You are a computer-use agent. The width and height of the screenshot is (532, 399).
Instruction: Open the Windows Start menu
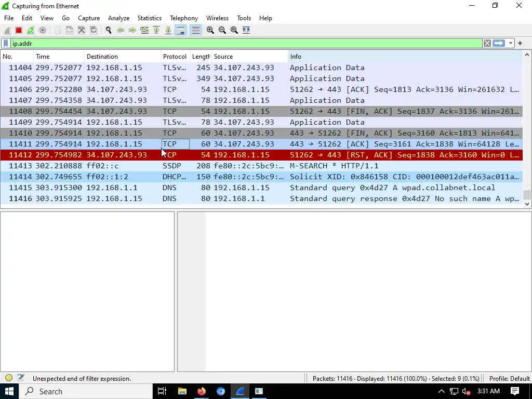pyautogui.click(x=9, y=391)
